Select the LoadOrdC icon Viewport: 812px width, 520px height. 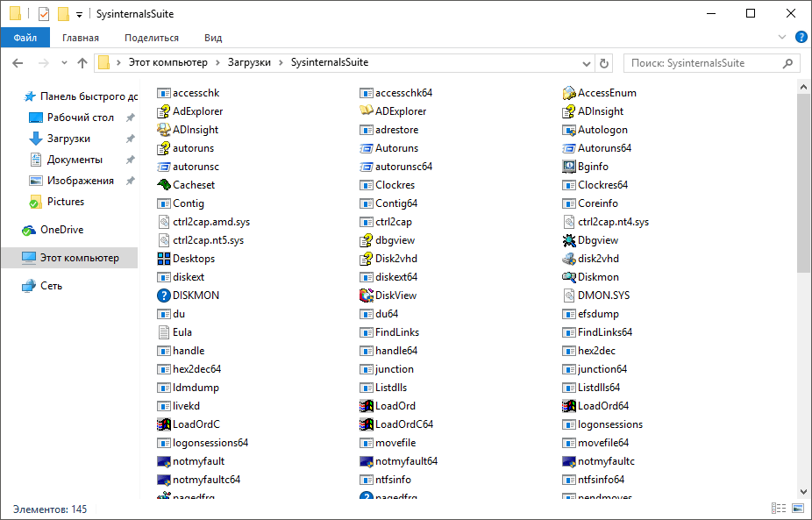(164, 424)
